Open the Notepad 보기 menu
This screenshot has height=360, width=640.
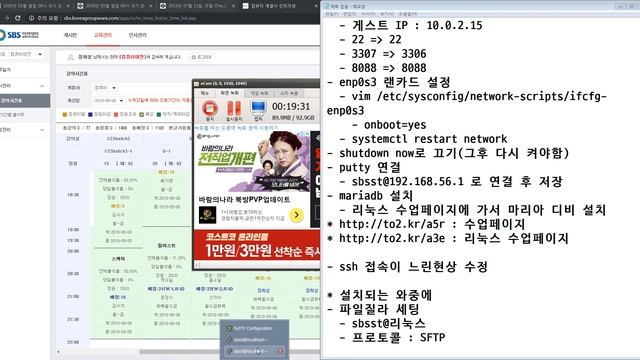(x=387, y=14)
